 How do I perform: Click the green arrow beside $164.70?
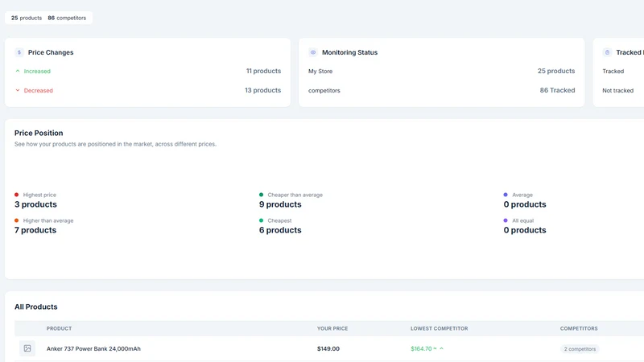tap(441, 348)
